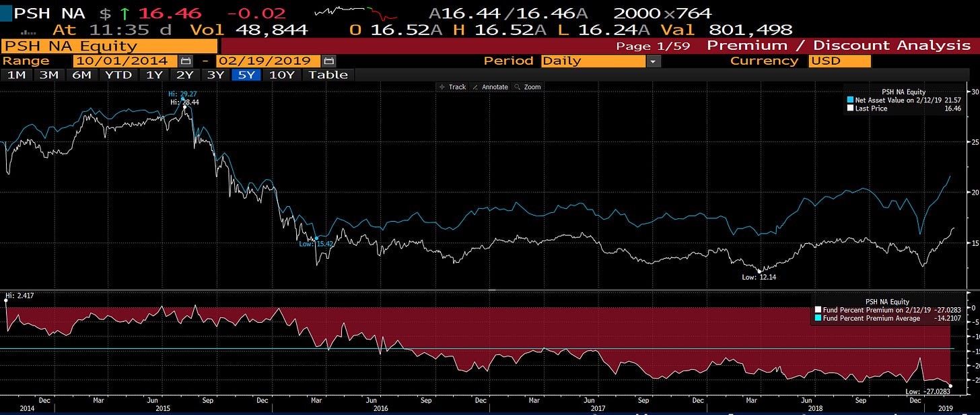This screenshot has height=415, width=980.
Task: Open the end date calendar picker
Action: (328, 61)
